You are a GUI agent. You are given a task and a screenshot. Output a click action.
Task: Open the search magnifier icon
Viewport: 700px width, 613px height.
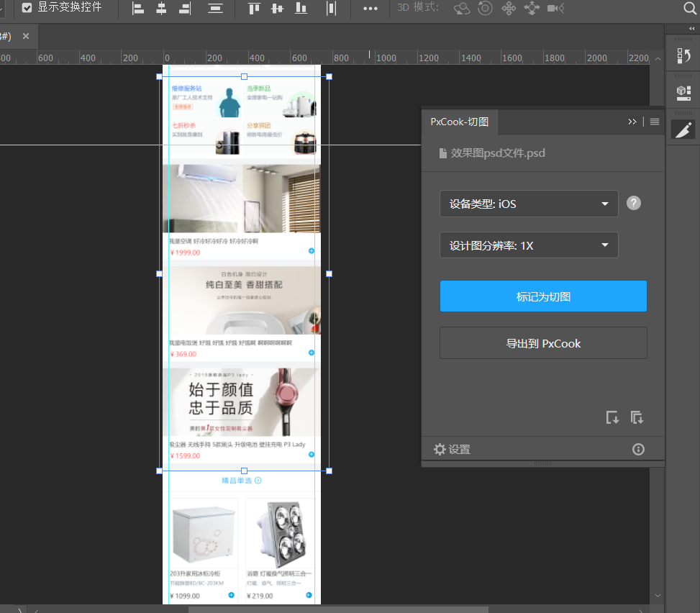click(x=690, y=8)
